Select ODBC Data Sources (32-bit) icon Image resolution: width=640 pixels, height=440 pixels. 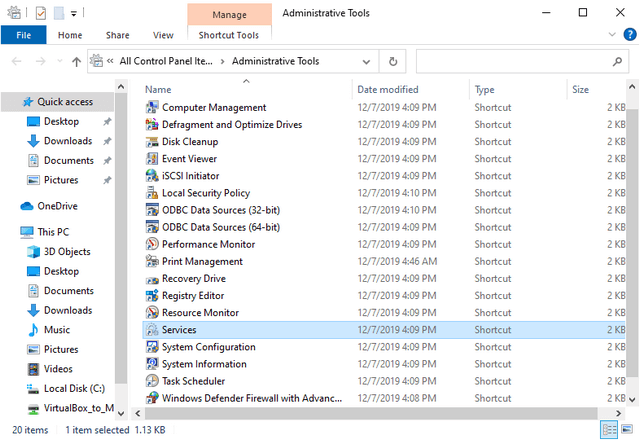tap(152, 210)
